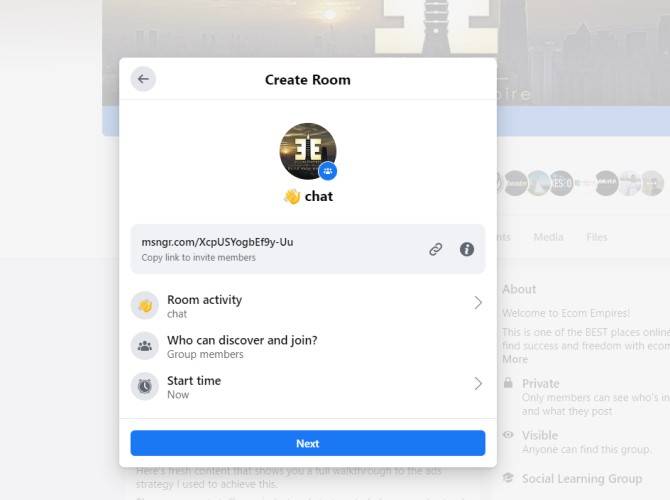Go back using the arrow button
The width and height of the screenshot is (670, 500).
pyautogui.click(x=143, y=79)
